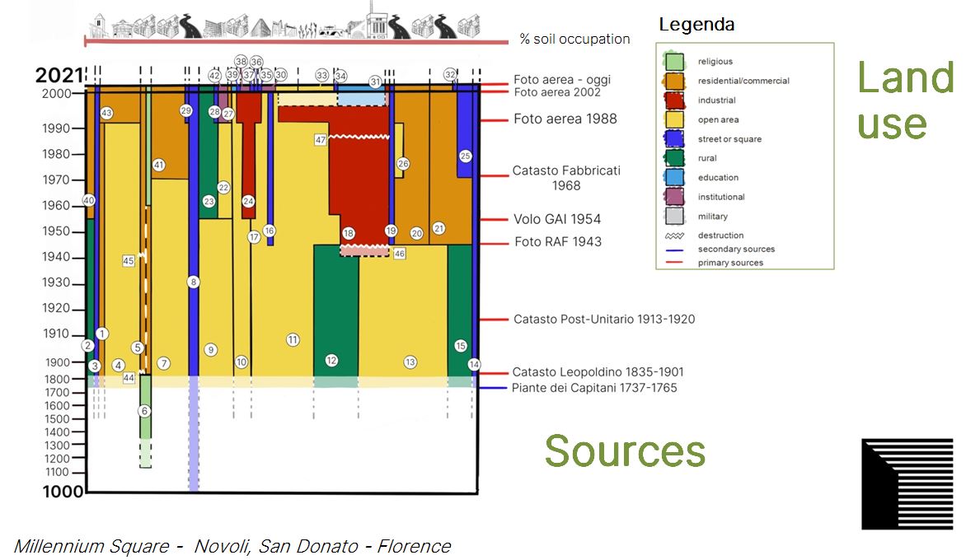Select circled marker 11
966x560 pixels.
[293, 339]
